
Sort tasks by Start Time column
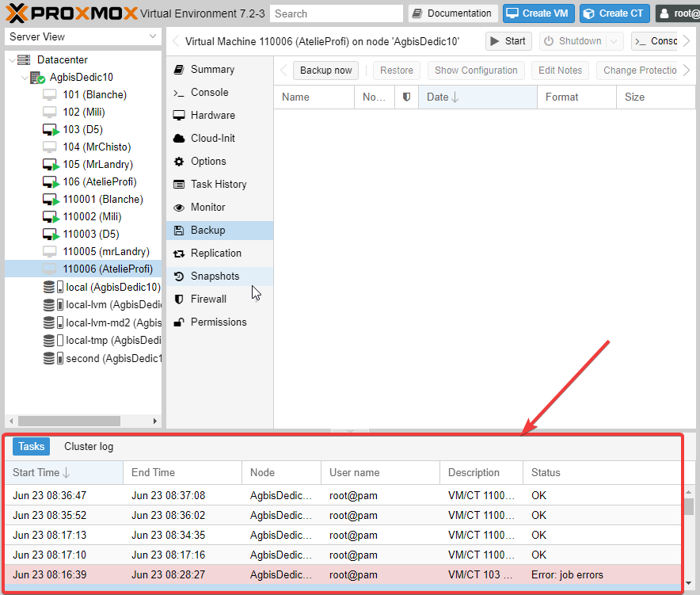coord(64,473)
